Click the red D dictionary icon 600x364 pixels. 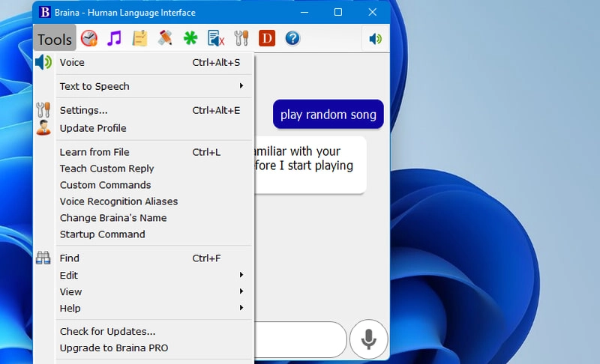pyautogui.click(x=267, y=38)
